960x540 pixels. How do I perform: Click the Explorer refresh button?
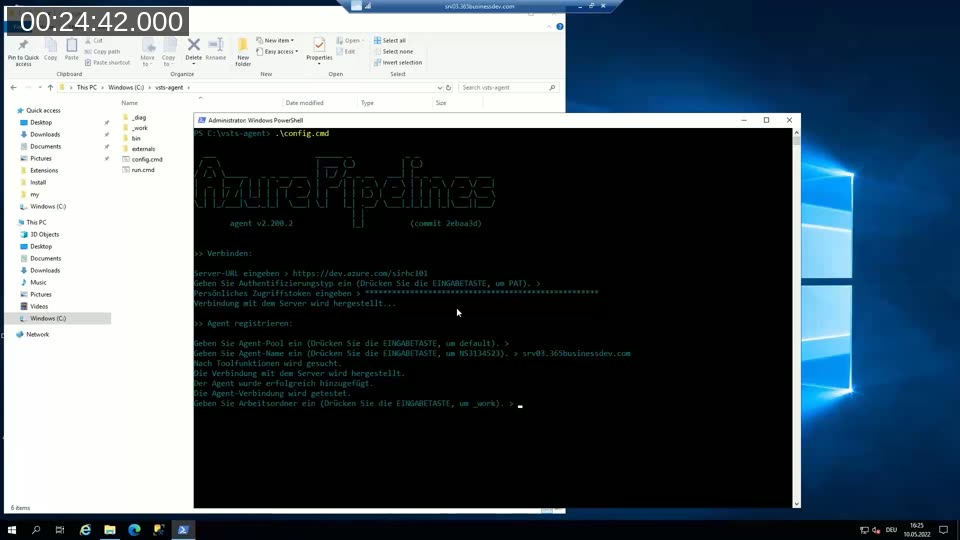(449, 88)
